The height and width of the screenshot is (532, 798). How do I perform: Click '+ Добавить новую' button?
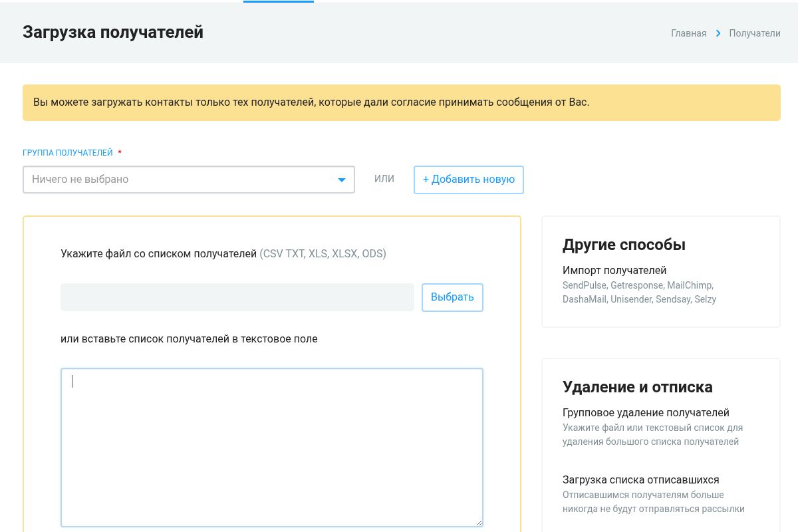tap(469, 180)
